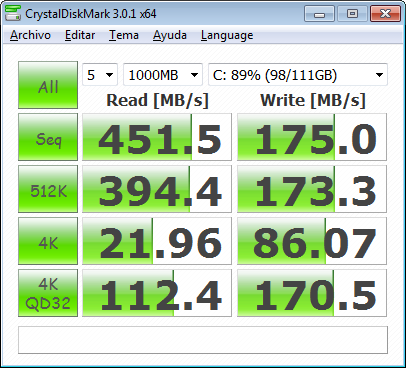The width and height of the screenshot is (406, 368).
Task: Click the 4K QD32 write result 170.5
Action: pyautogui.click(x=312, y=293)
